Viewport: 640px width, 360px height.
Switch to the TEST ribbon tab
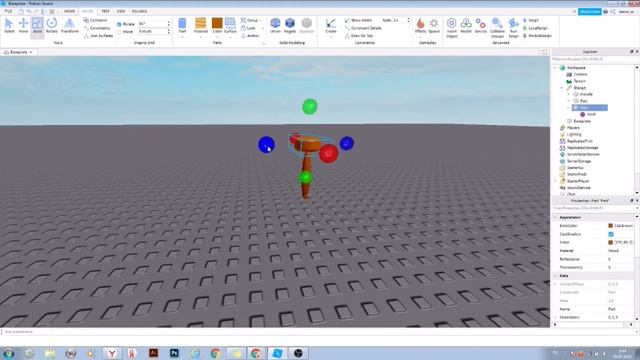(105, 11)
